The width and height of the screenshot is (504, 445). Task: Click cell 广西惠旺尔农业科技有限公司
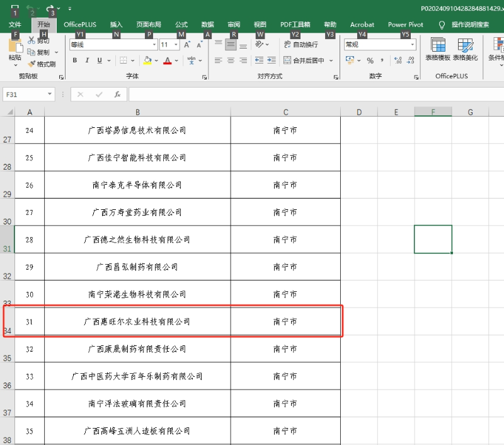click(137, 321)
